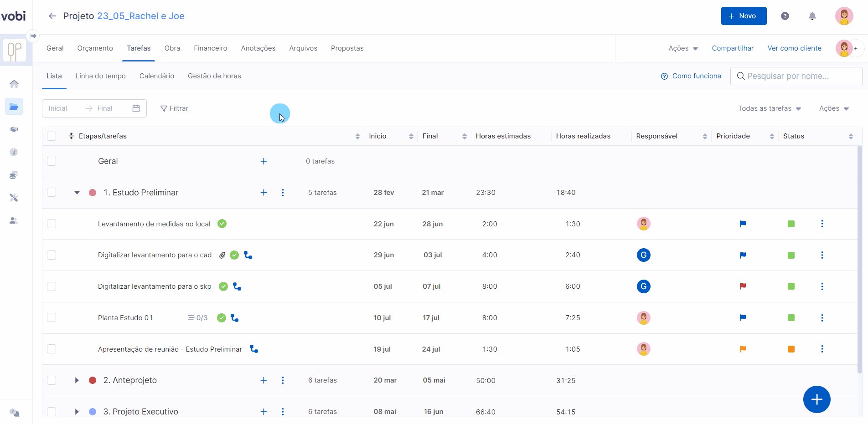Toggle the select-all checkbox in table header
868x424 pixels.
[x=52, y=136]
